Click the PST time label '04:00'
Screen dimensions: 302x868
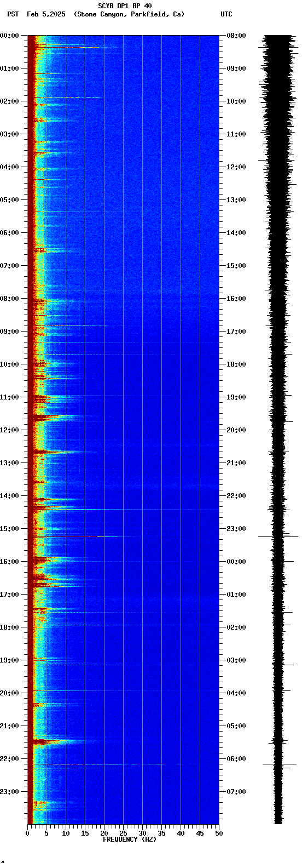[9, 167]
